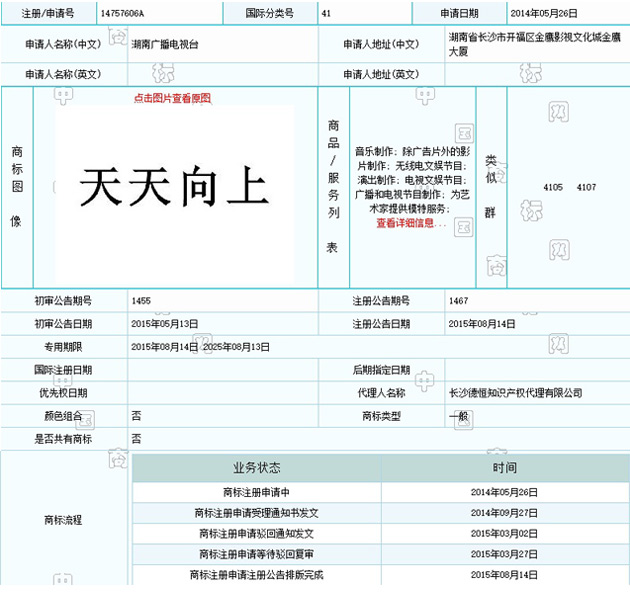Click the preliminary announcement number 1455

pos(141,300)
